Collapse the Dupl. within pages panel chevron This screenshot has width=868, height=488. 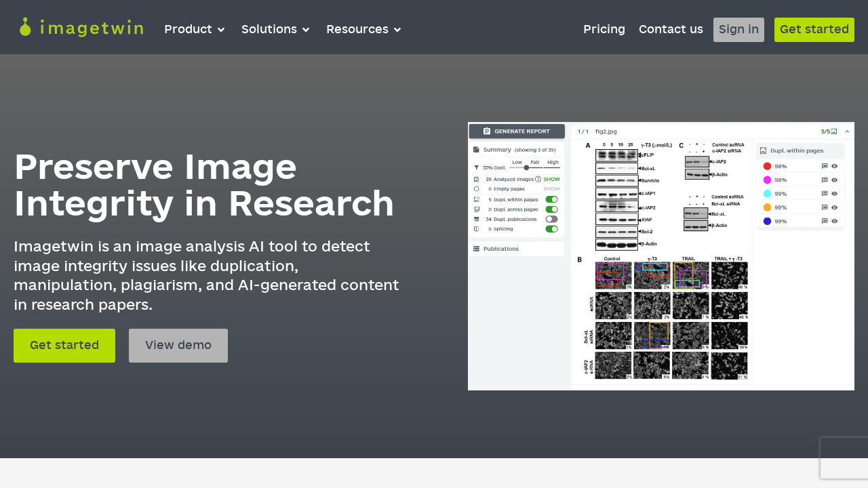(846, 131)
